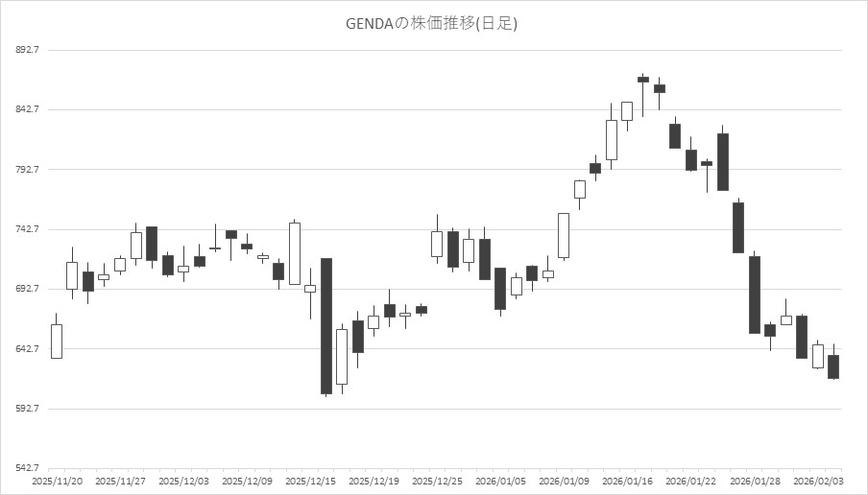Click the first white candlestick on far left
The image size is (868, 495).
(57, 341)
